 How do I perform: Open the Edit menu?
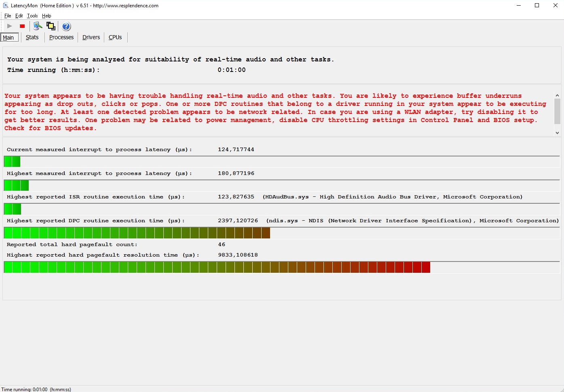coord(19,16)
